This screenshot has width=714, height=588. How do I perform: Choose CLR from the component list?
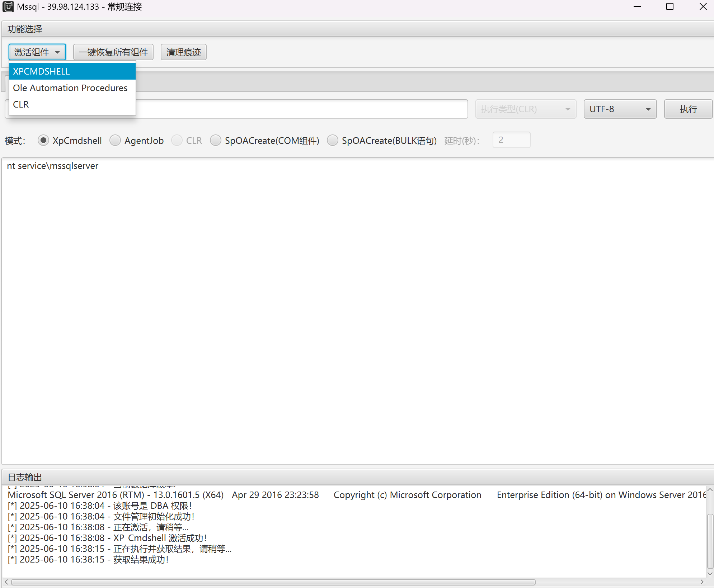pyautogui.click(x=72, y=104)
